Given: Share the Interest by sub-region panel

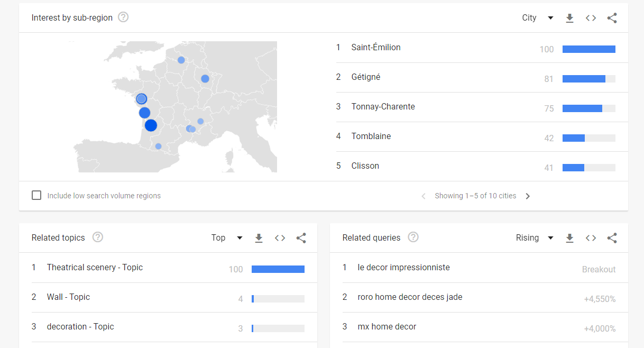Looking at the screenshot, I should click(x=612, y=18).
